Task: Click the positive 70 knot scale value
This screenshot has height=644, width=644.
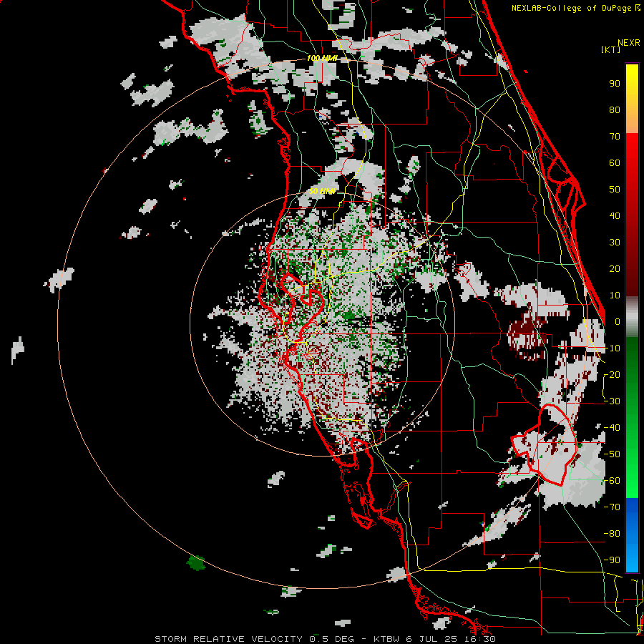Action: tap(615, 137)
